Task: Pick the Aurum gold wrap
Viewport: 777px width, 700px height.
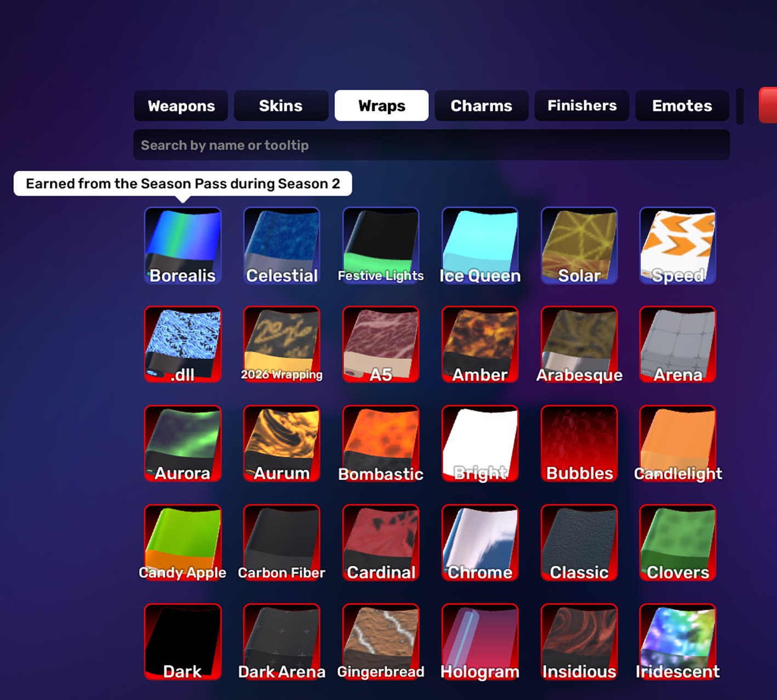Action: click(282, 444)
